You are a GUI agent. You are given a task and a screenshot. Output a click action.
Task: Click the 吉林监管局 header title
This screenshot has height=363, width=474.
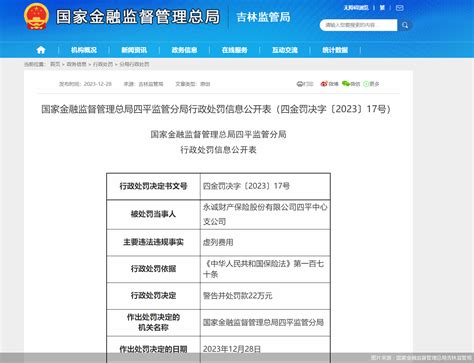click(263, 17)
